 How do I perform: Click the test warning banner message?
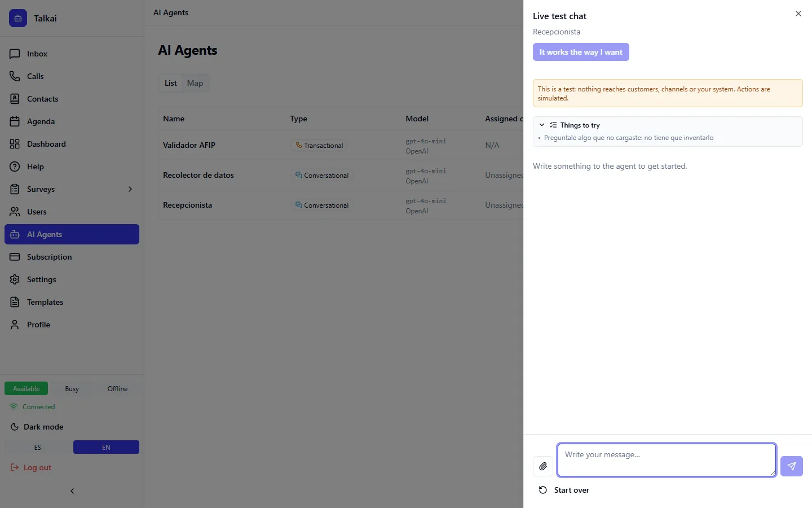pos(668,93)
